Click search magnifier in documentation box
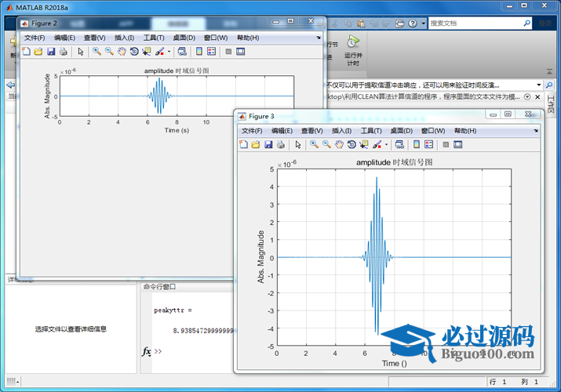The height and width of the screenshot is (392, 561). [526, 24]
